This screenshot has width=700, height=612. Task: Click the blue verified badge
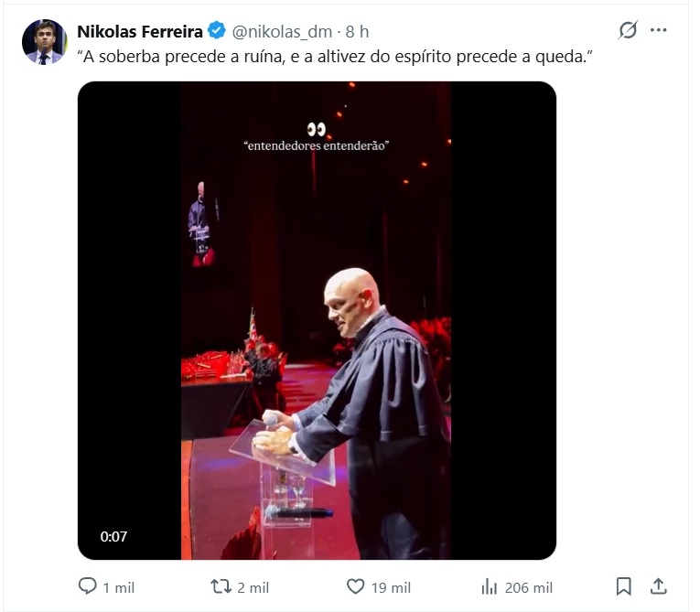click(217, 31)
